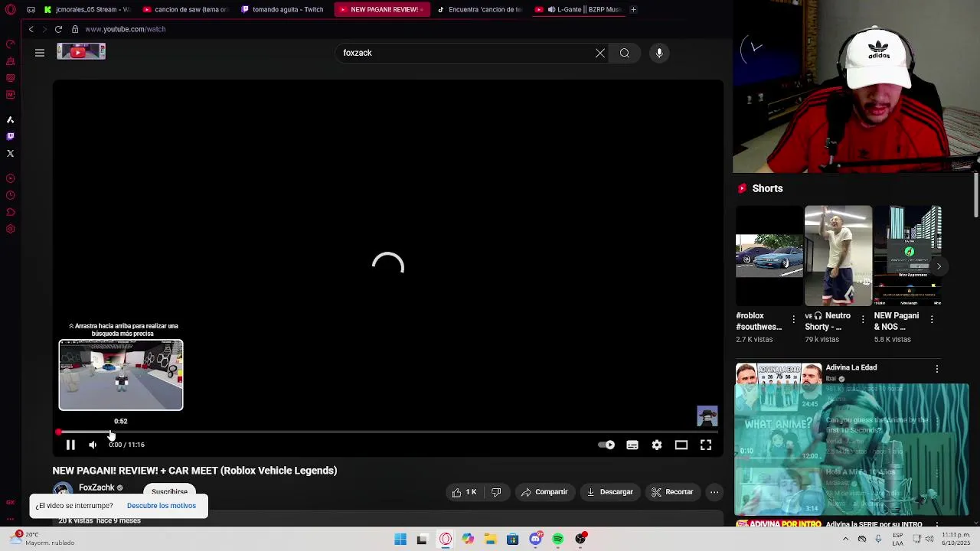Switch to Encuentra cancion TikTok tab
The image size is (980, 551).
point(479,9)
